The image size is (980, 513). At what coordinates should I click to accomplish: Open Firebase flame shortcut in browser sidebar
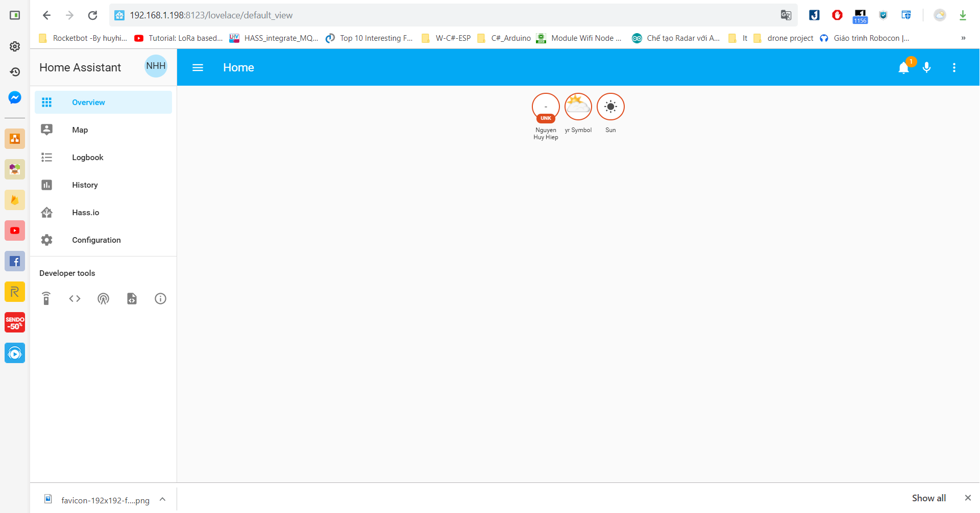[15, 200]
